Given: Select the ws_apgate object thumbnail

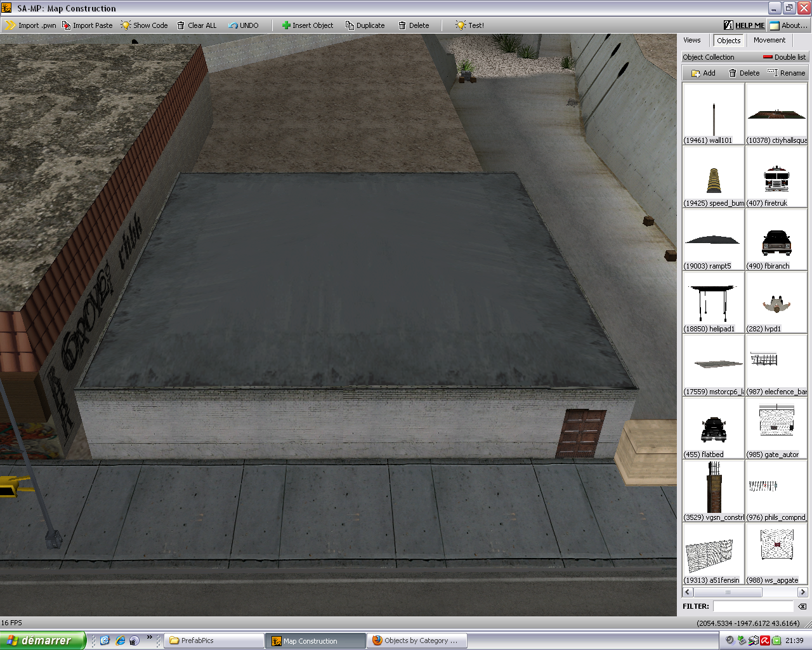Looking at the screenshot, I should tap(776, 554).
